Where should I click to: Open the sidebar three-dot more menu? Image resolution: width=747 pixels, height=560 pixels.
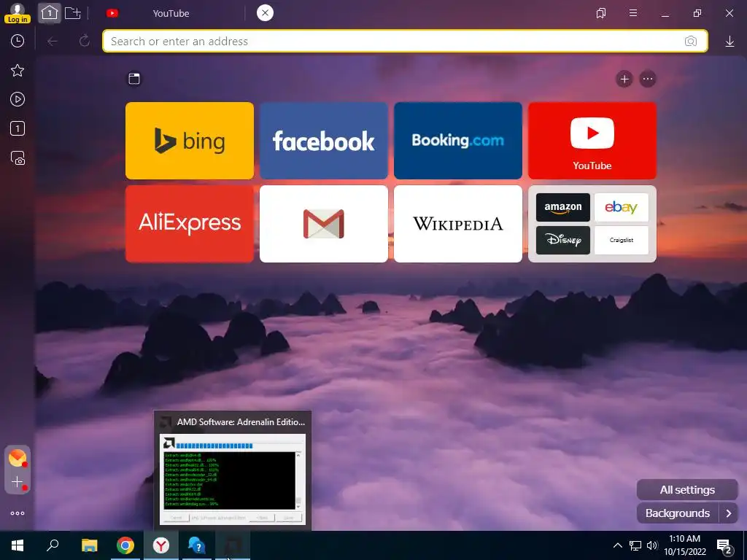[18, 513]
